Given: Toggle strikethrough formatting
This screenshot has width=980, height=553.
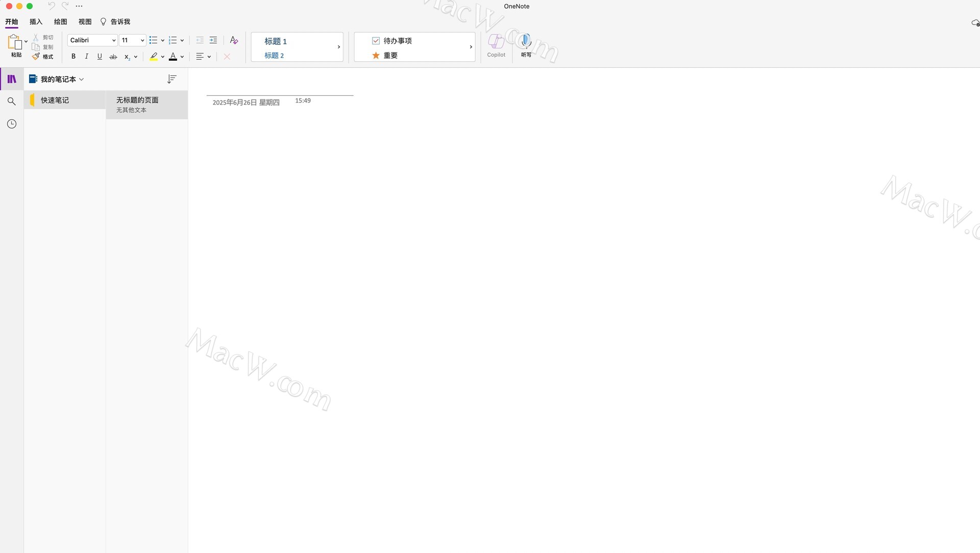Looking at the screenshot, I should coord(113,57).
